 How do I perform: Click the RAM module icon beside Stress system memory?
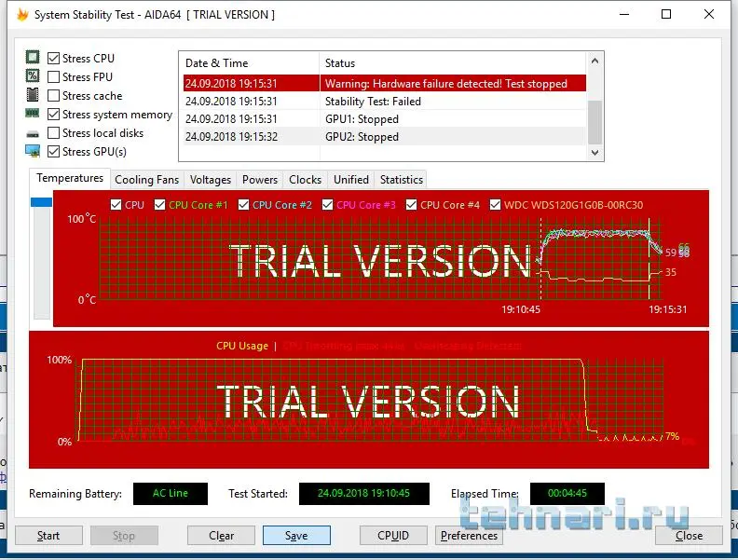coord(33,113)
